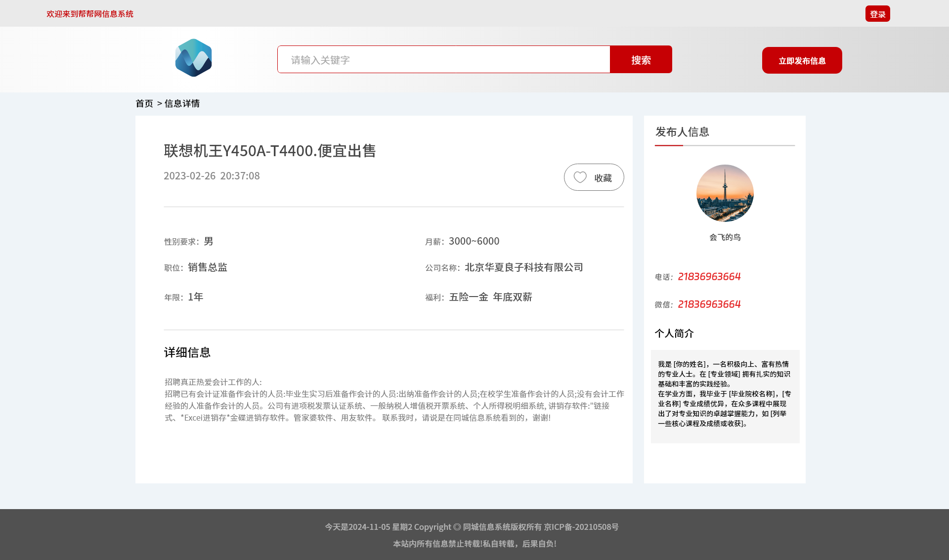The height and width of the screenshot is (560, 949).
Task: Click the 详细信息 section heading
Action: (x=187, y=352)
